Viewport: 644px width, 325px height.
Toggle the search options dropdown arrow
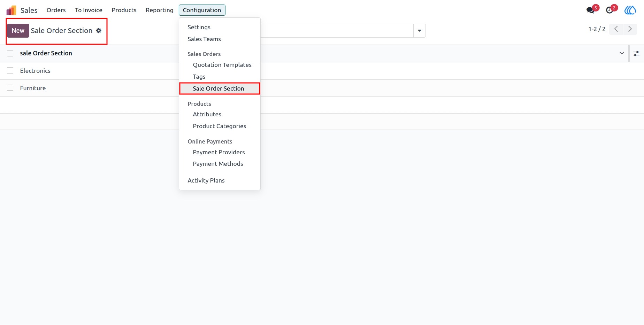[419, 31]
